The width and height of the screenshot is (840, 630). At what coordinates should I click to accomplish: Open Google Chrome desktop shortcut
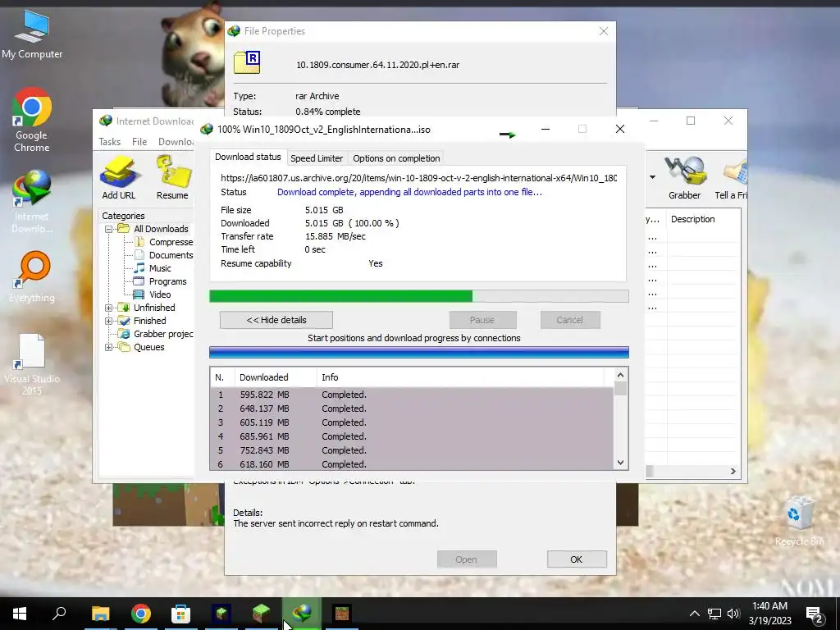[32, 120]
